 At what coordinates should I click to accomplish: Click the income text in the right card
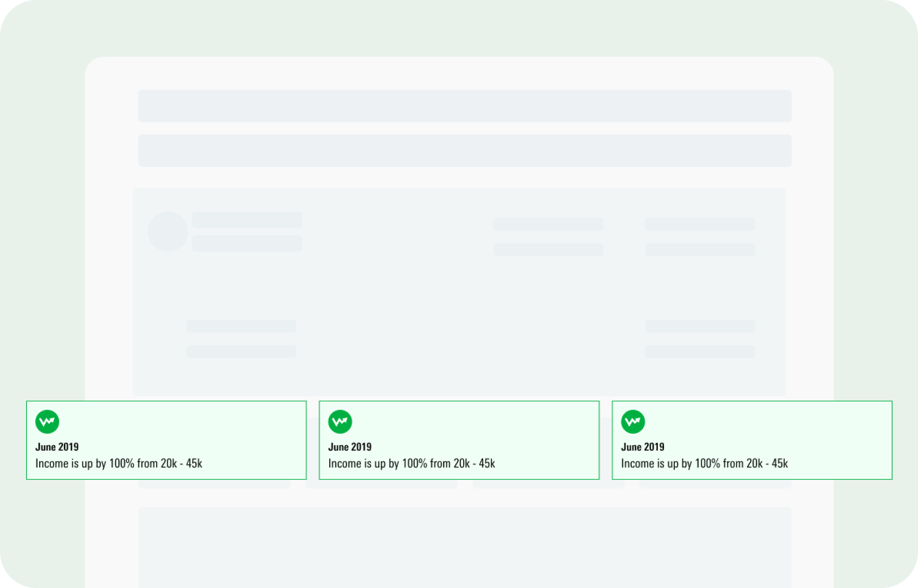tap(704, 463)
